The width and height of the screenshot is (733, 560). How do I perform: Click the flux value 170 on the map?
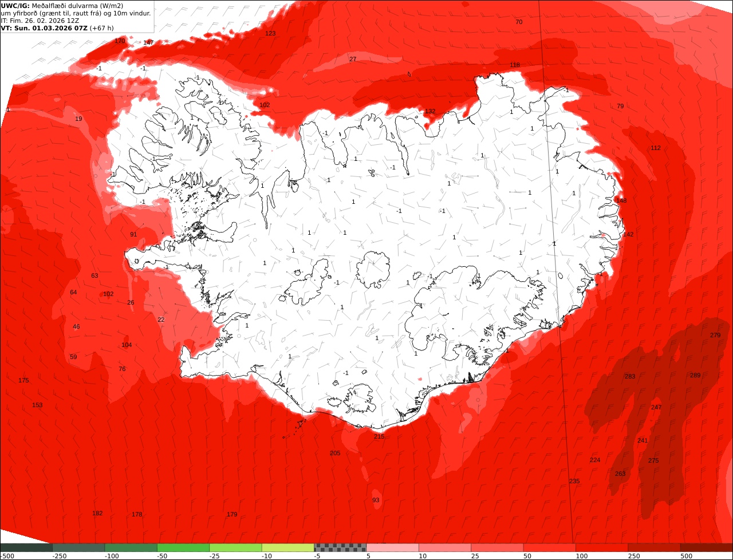pos(120,41)
